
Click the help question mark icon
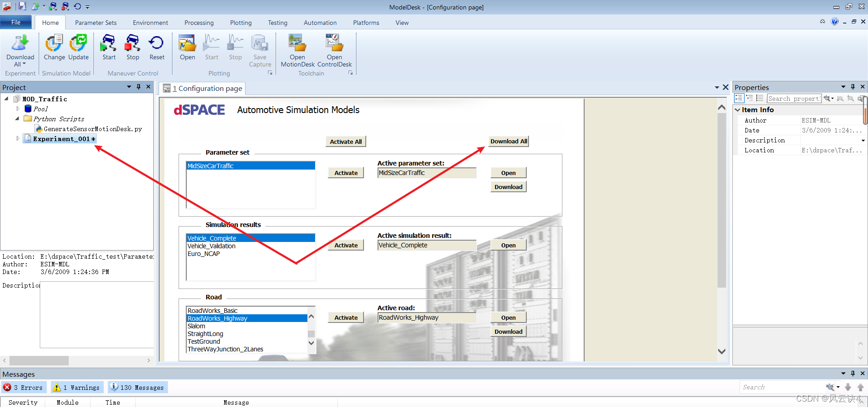point(835,21)
